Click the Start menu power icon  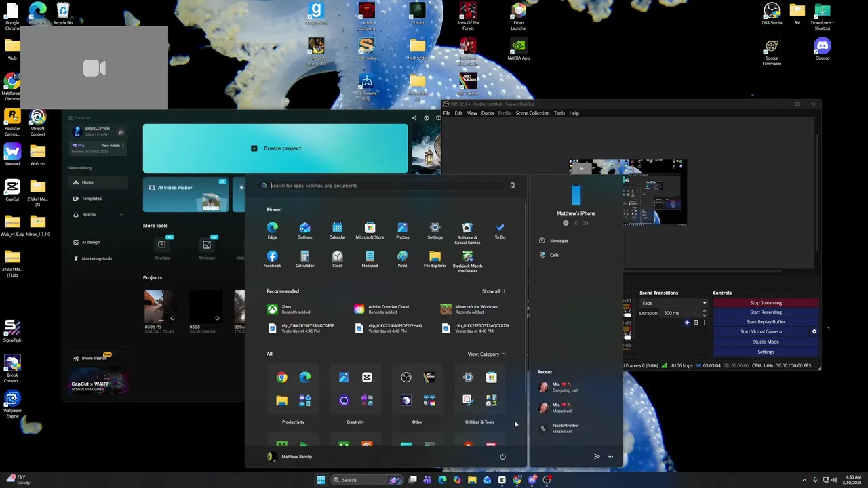(x=502, y=457)
